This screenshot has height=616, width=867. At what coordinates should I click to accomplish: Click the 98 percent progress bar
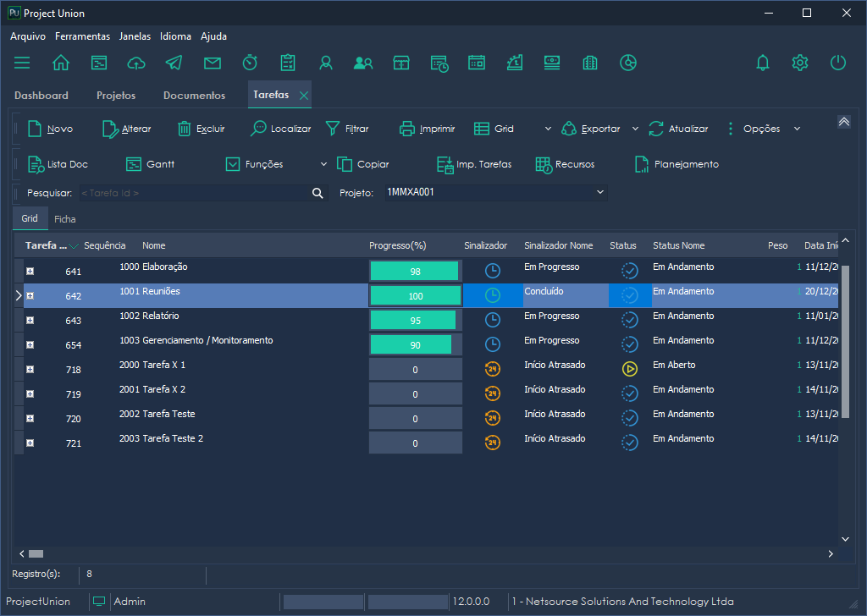coord(415,272)
